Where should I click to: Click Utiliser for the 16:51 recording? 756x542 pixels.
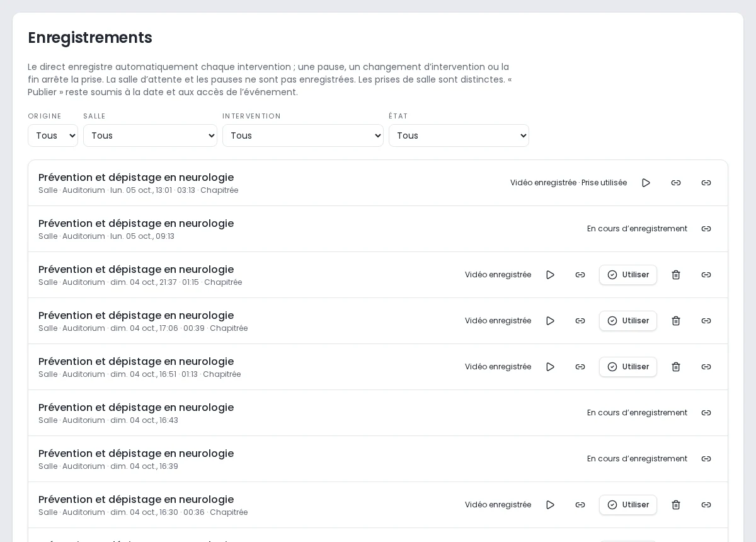coord(628,367)
